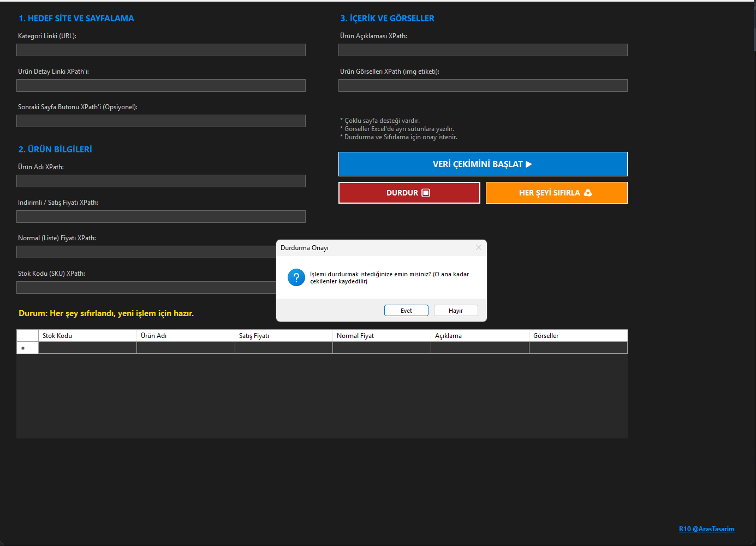Click the dialog's confirmation question text
The image size is (756, 546).
coord(389,278)
